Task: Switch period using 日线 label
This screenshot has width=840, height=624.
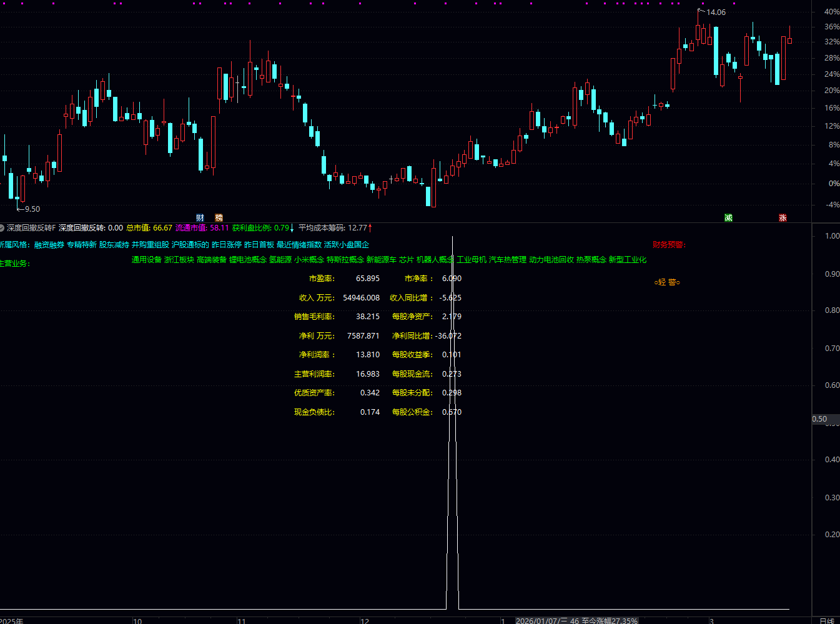Action: point(826,620)
